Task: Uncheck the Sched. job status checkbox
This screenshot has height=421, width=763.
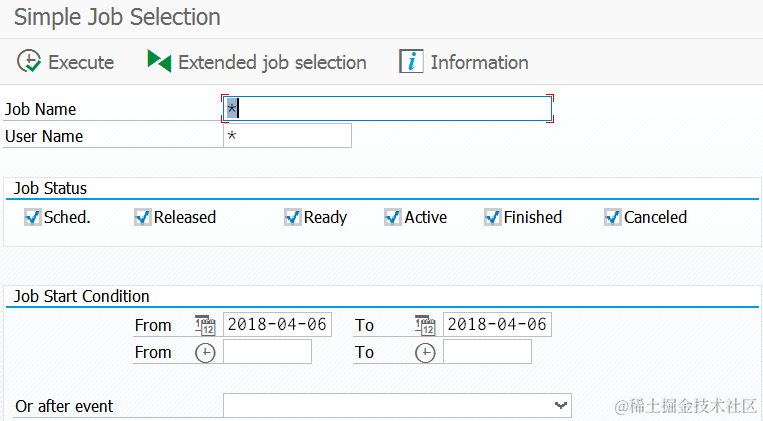Action: coord(32,217)
